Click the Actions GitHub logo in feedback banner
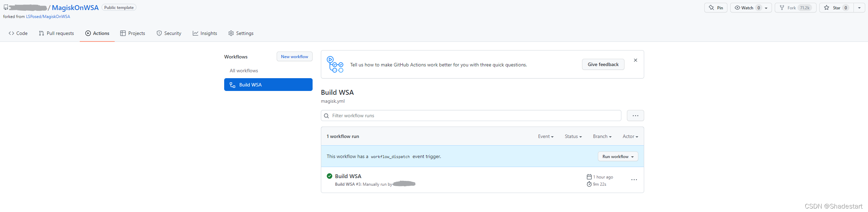Image resolution: width=868 pixels, height=212 pixels. click(x=335, y=64)
